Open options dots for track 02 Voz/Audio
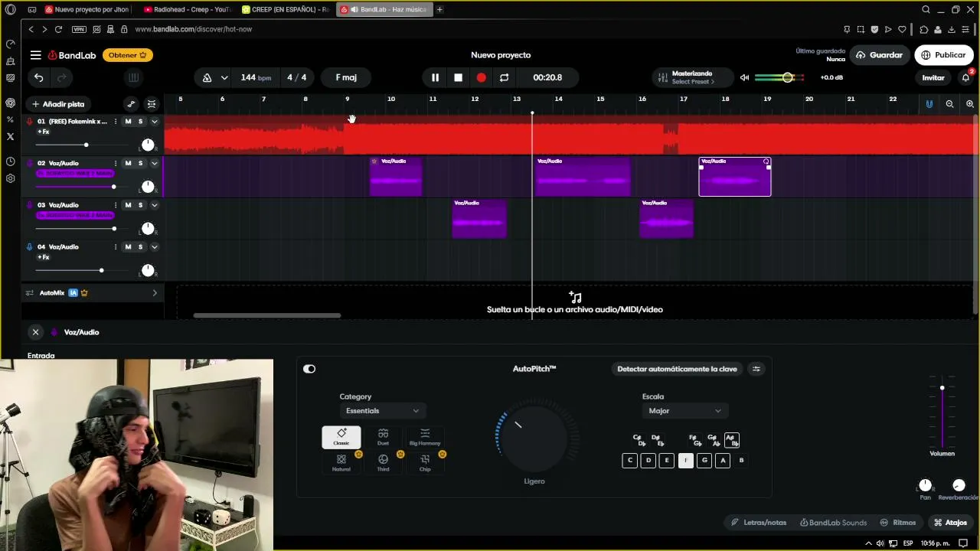Screen dimensions: 980x551 coord(116,163)
